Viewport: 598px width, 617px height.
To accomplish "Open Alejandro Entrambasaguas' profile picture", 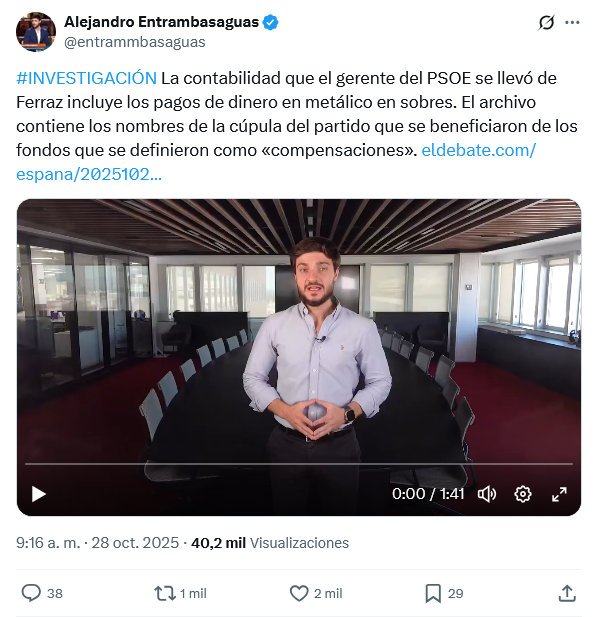I will click(36, 32).
